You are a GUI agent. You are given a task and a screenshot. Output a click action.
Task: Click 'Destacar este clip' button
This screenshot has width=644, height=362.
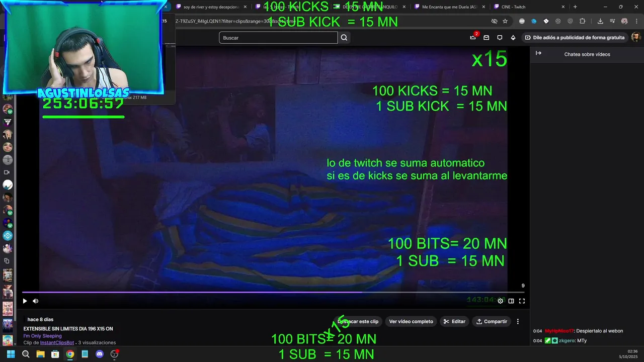pyautogui.click(x=358, y=321)
